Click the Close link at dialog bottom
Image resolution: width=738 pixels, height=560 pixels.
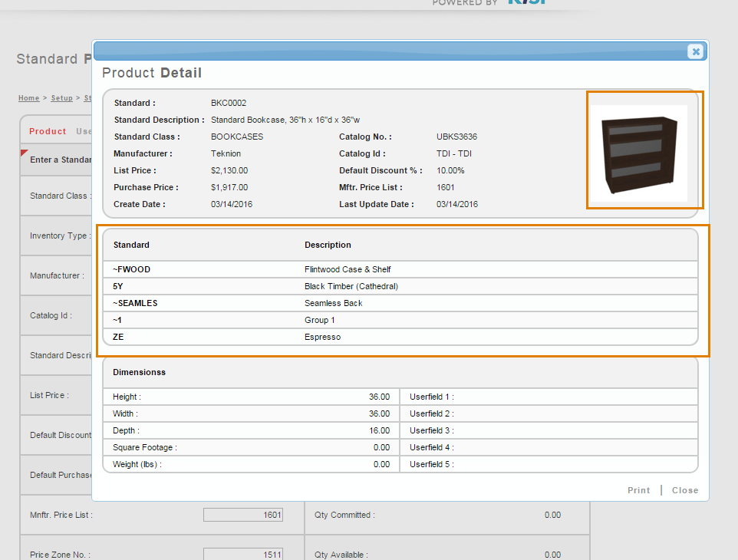click(x=685, y=490)
